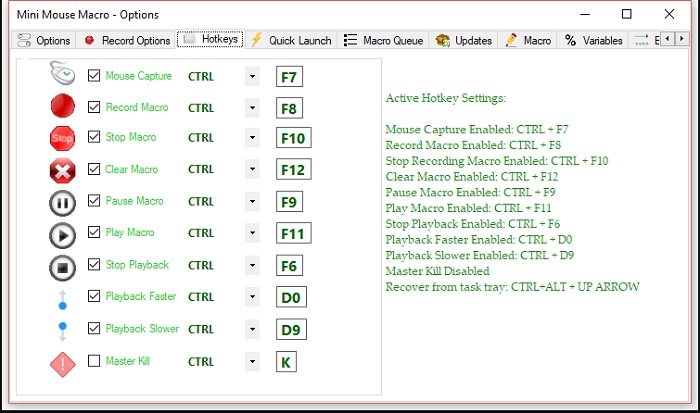Click the Stop Playback square icon
The image size is (700, 413).
coord(63,266)
